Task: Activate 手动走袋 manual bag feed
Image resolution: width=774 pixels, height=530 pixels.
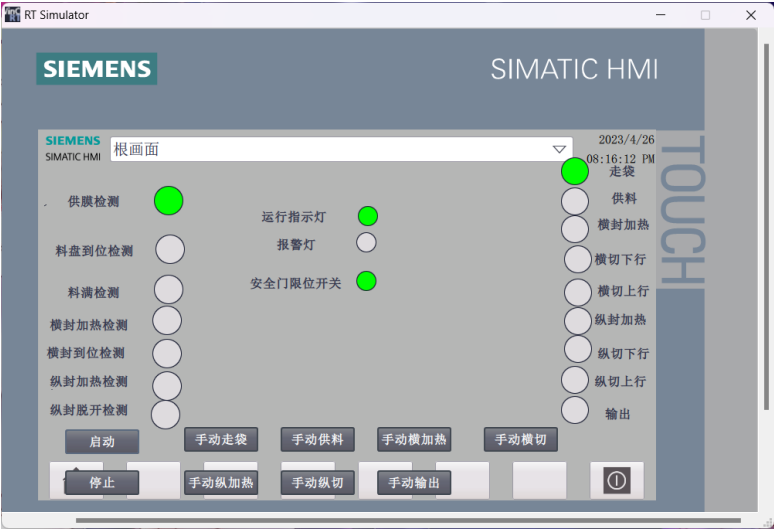Action: 221,439
